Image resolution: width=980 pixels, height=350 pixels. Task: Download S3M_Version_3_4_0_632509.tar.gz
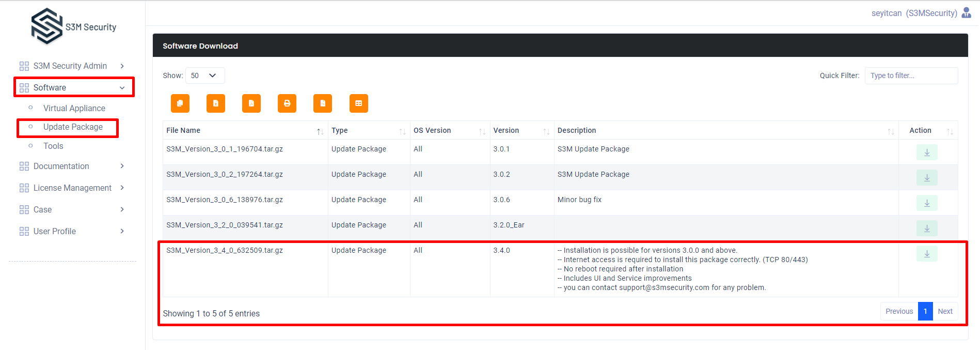click(x=927, y=254)
